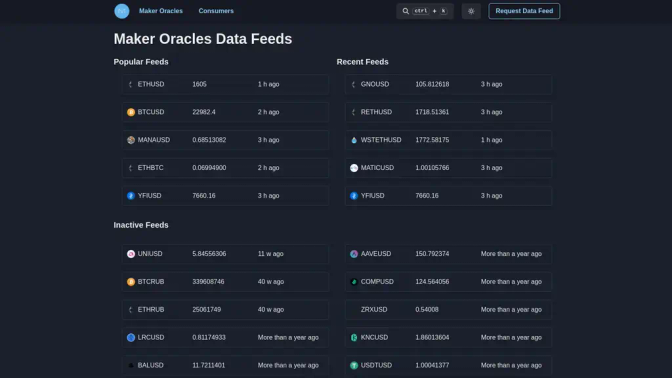
Task: Click WSTETHUSD price 1772.58175
Action: [432, 140]
